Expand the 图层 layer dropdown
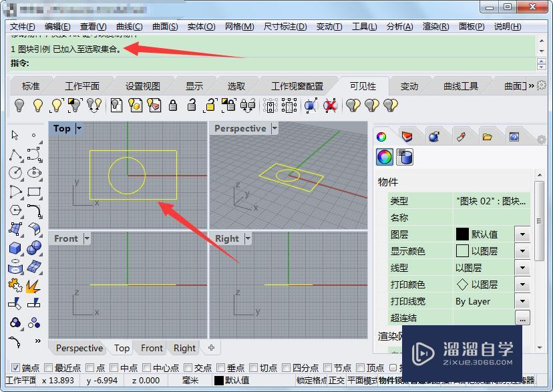This screenshot has width=553, height=392. click(x=522, y=234)
